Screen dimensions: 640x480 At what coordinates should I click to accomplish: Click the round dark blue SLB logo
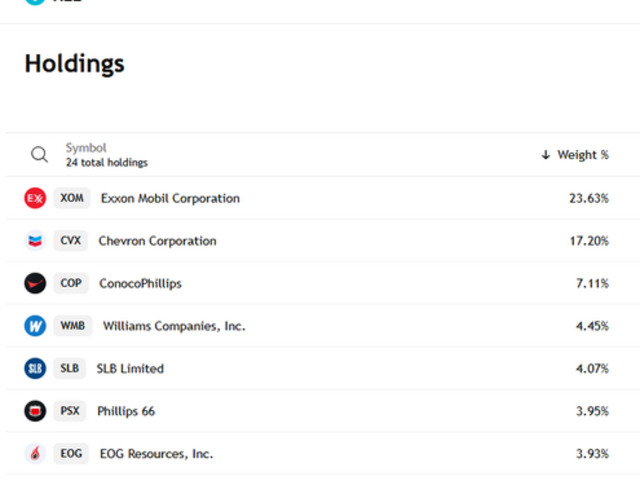[x=35, y=368]
